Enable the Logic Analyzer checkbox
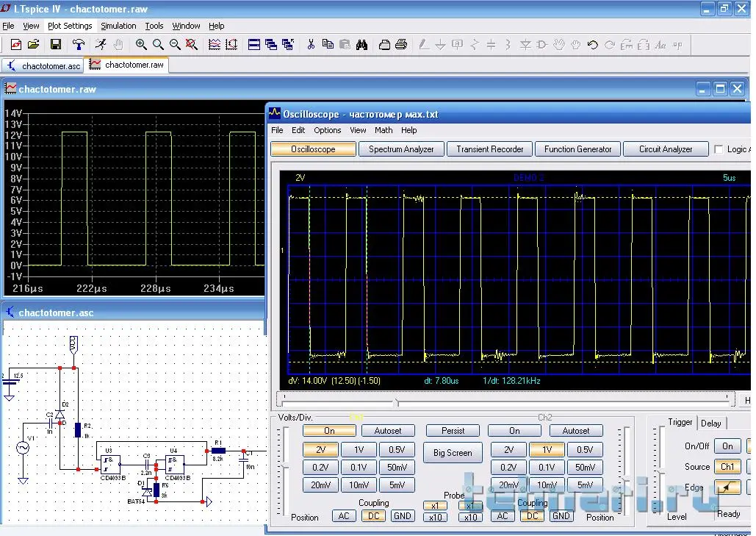The image size is (756, 536). point(719,149)
